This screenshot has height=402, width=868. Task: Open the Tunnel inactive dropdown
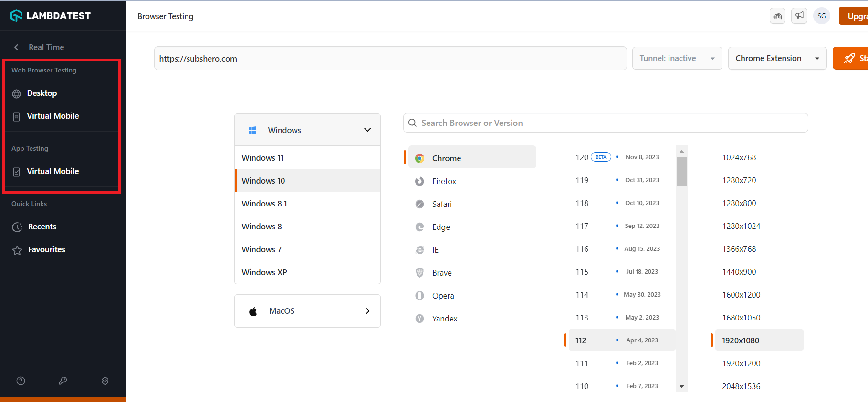[677, 58]
